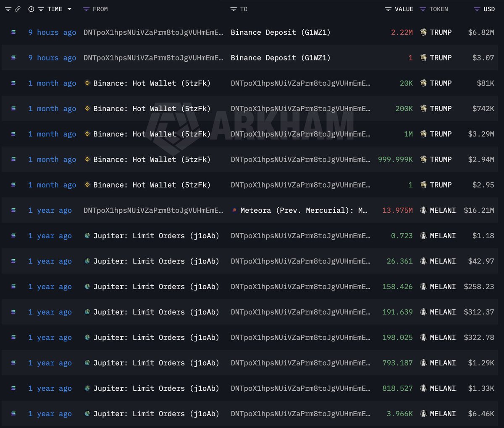This screenshot has height=428, width=504.
Task: Click the Meteora logo icon
Action: 234,210
